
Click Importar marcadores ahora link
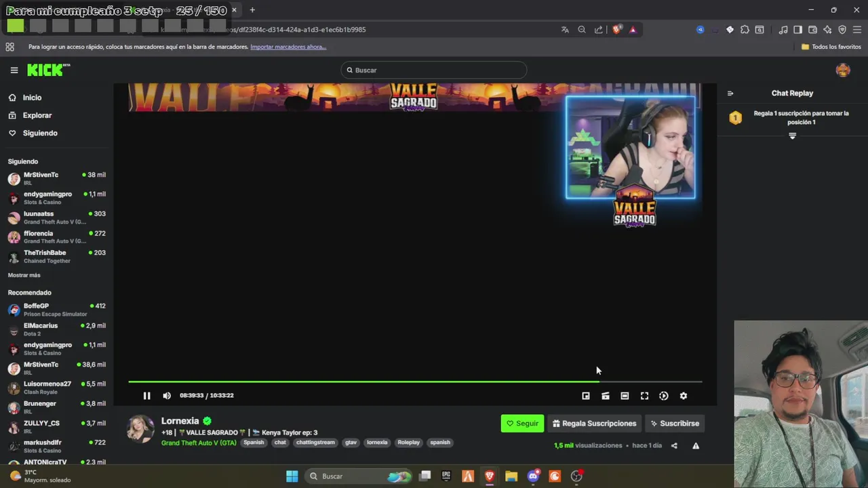click(x=288, y=47)
